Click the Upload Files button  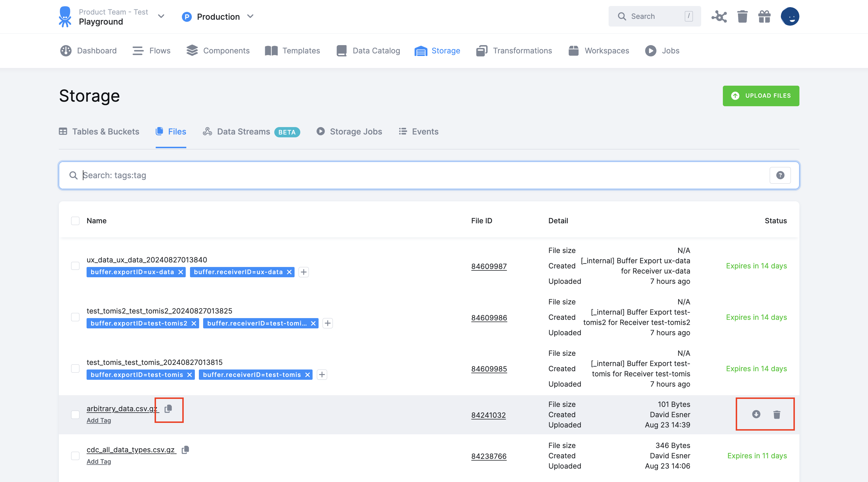[x=761, y=96]
